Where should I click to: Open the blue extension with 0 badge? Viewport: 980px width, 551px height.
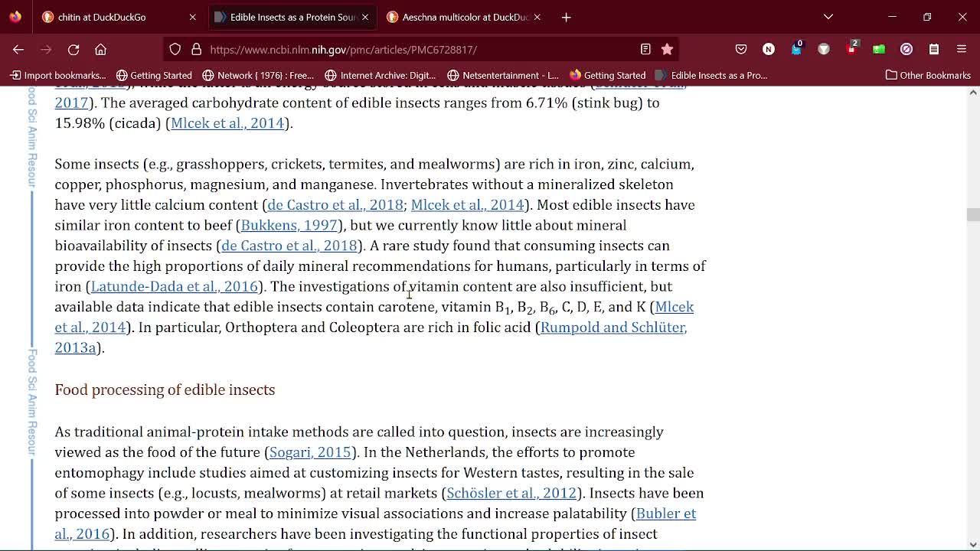pyautogui.click(x=796, y=49)
